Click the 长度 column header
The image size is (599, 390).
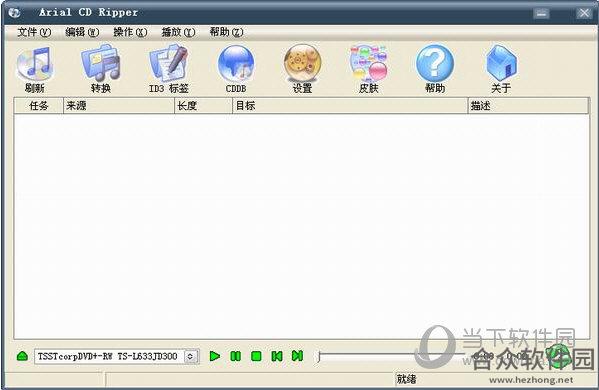[203, 106]
